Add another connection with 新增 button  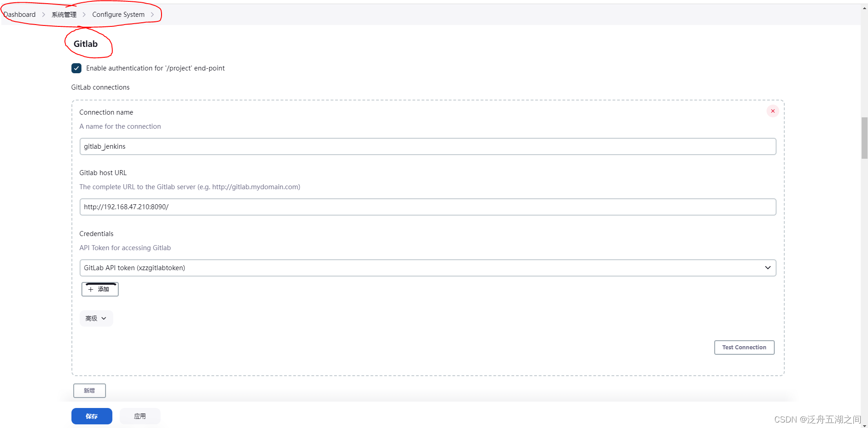(89, 391)
